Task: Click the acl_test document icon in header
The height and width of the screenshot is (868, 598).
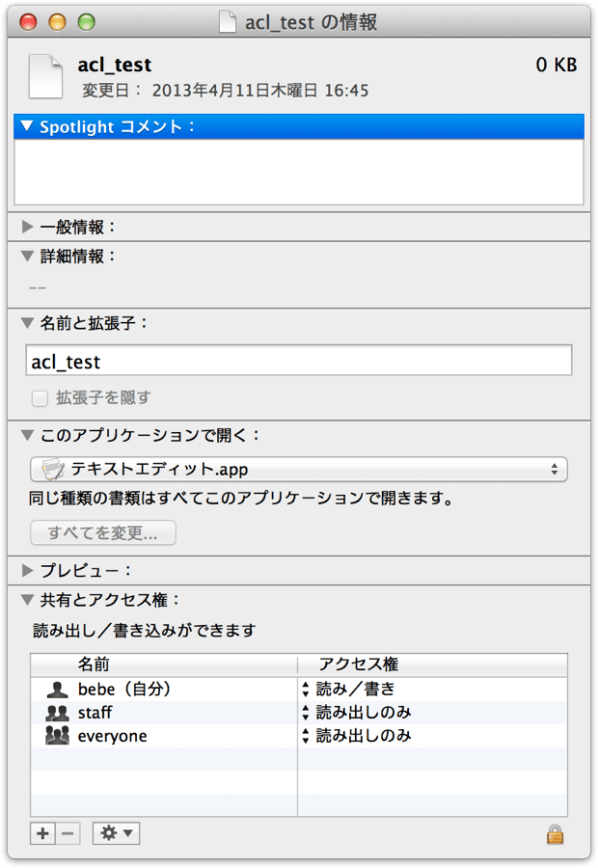Action: click(45, 76)
